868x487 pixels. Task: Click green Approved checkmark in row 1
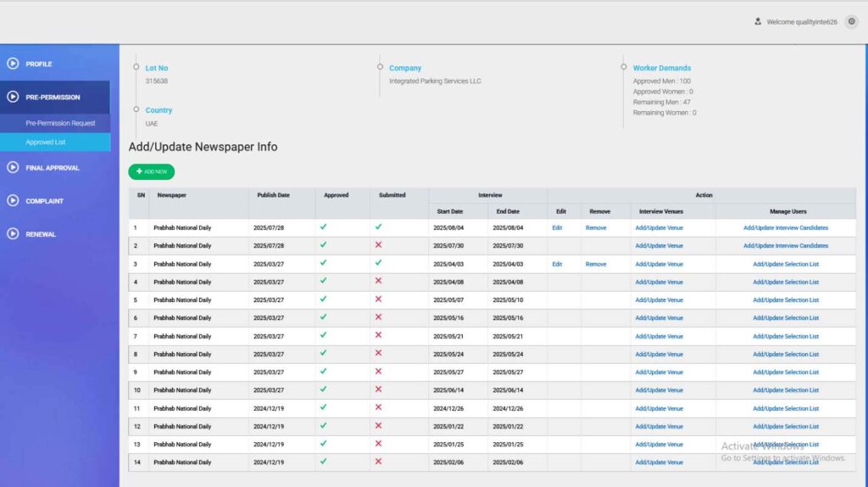tap(323, 227)
